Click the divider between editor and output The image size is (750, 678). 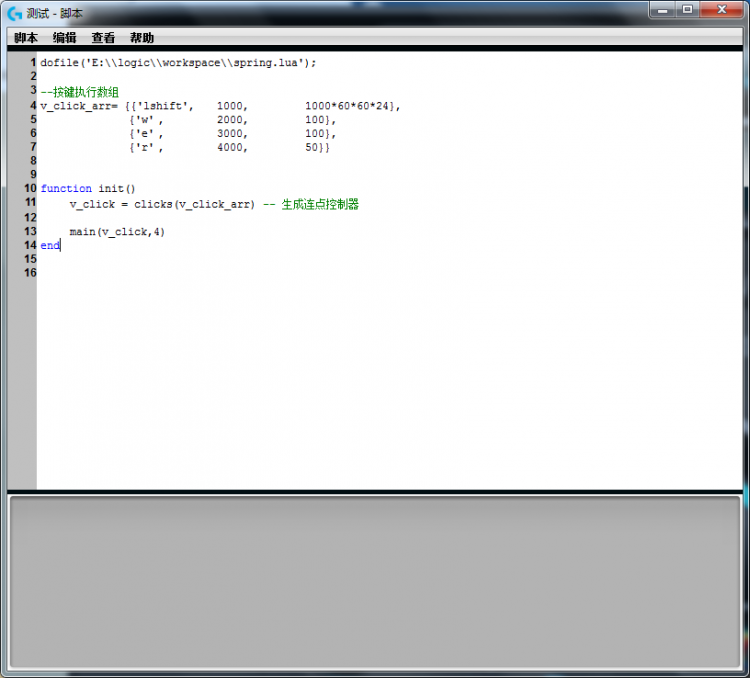[x=375, y=491]
